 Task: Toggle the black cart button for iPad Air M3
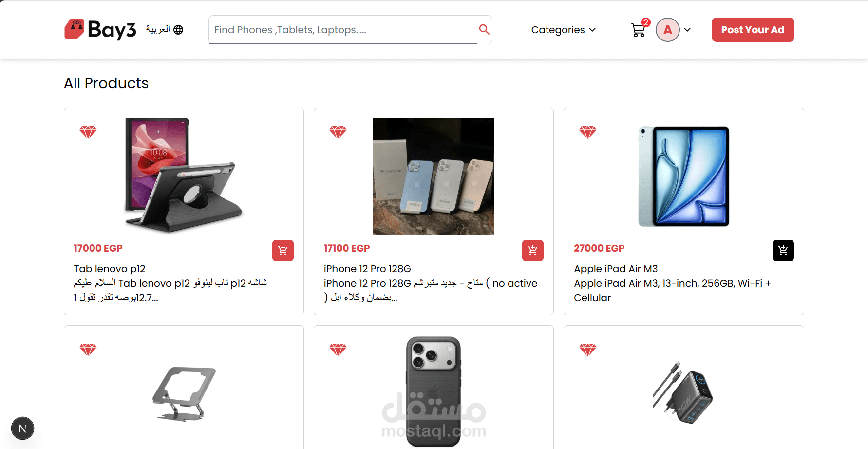tap(783, 251)
